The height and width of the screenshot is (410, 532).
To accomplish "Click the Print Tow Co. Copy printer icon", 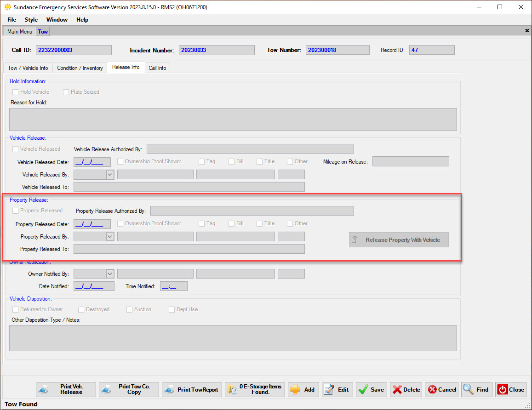I will (106, 389).
